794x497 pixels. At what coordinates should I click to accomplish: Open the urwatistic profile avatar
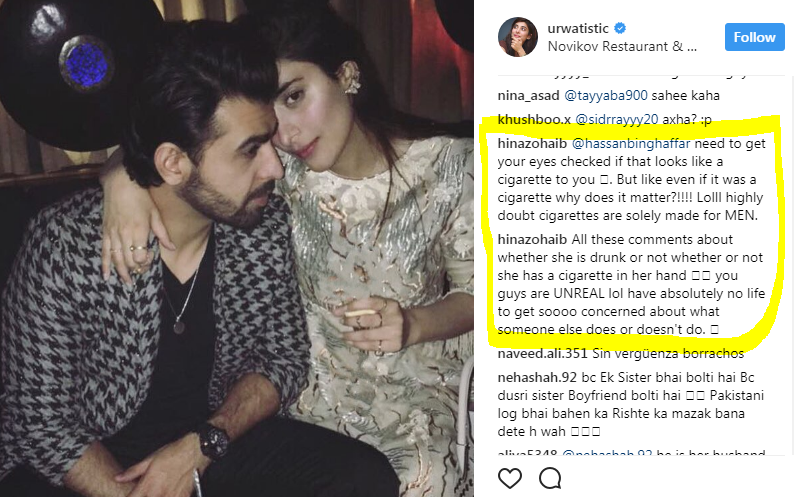pos(518,37)
